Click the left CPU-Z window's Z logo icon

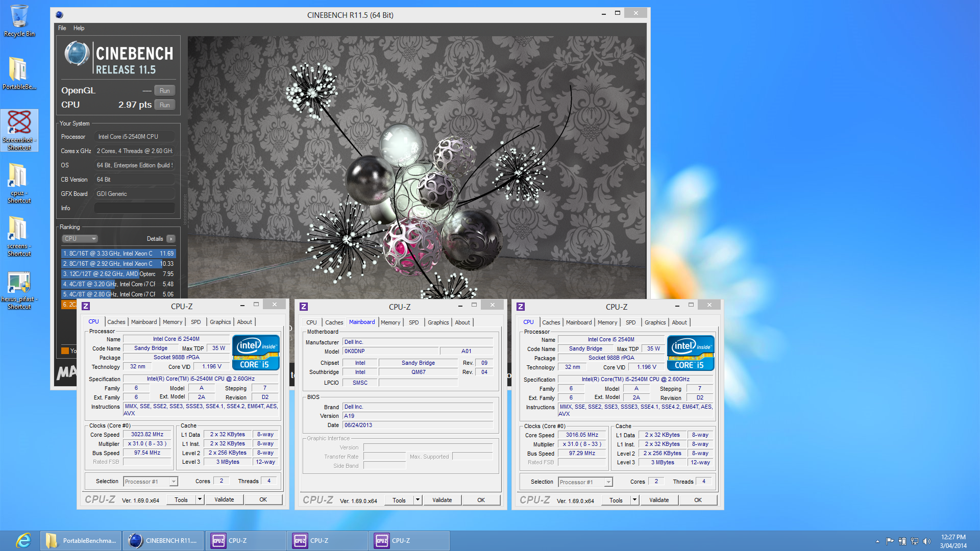(86, 306)
